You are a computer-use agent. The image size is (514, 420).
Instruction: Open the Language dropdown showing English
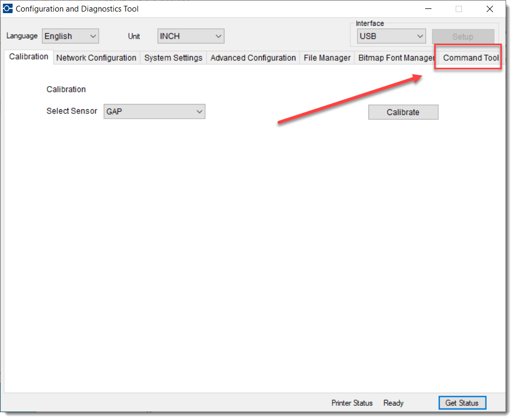[70, 36]
